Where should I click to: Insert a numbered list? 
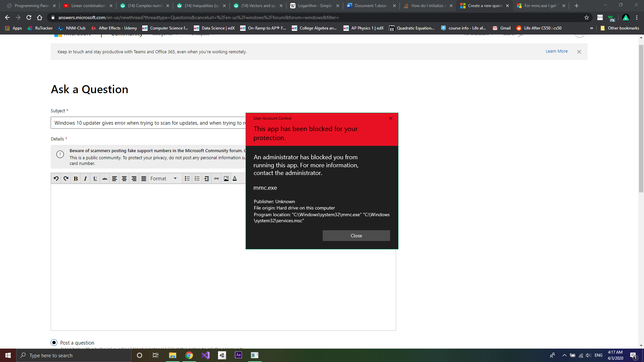197,179
